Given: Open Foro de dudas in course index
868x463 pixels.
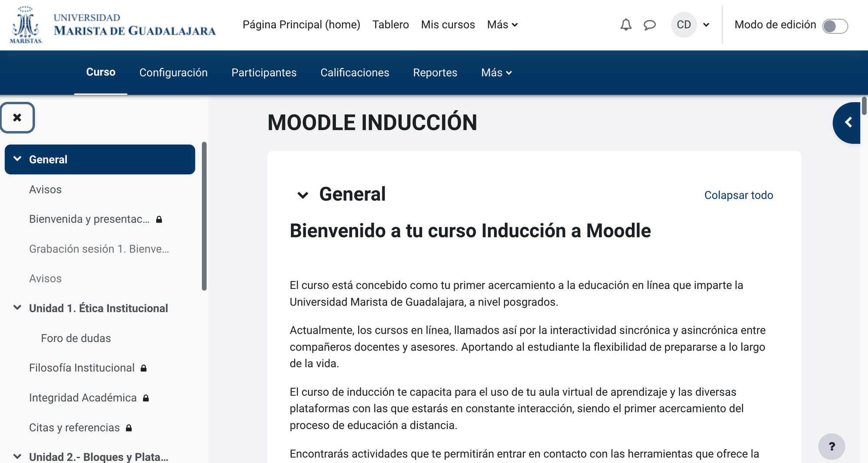Looking at the screenshot, I should click(76, 338).
